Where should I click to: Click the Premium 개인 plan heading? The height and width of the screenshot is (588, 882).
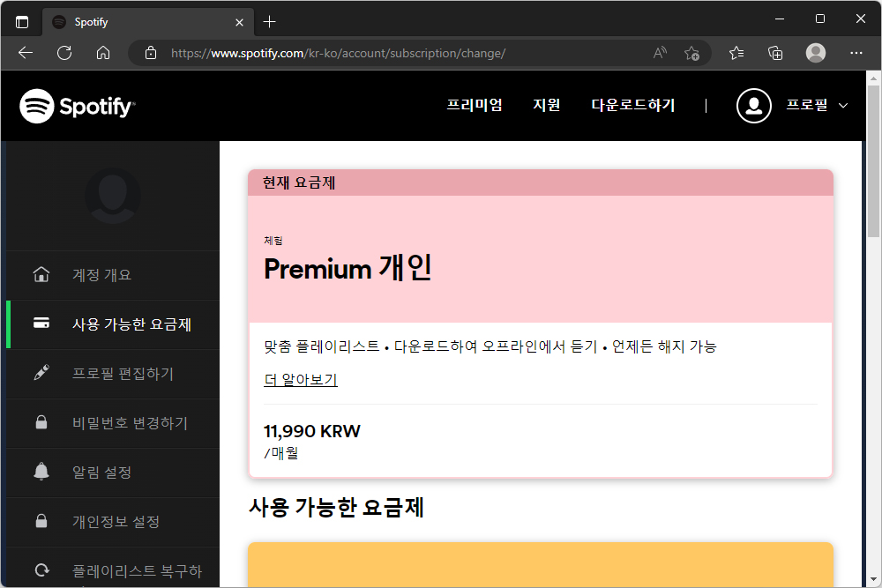(x=348, y=268)
